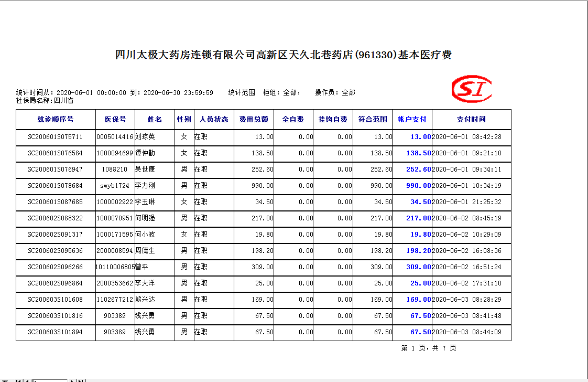Click payment time 2020-06-01 08:42:28
Viewport: 588px width, 382px height.
click(x=467, y=137)
